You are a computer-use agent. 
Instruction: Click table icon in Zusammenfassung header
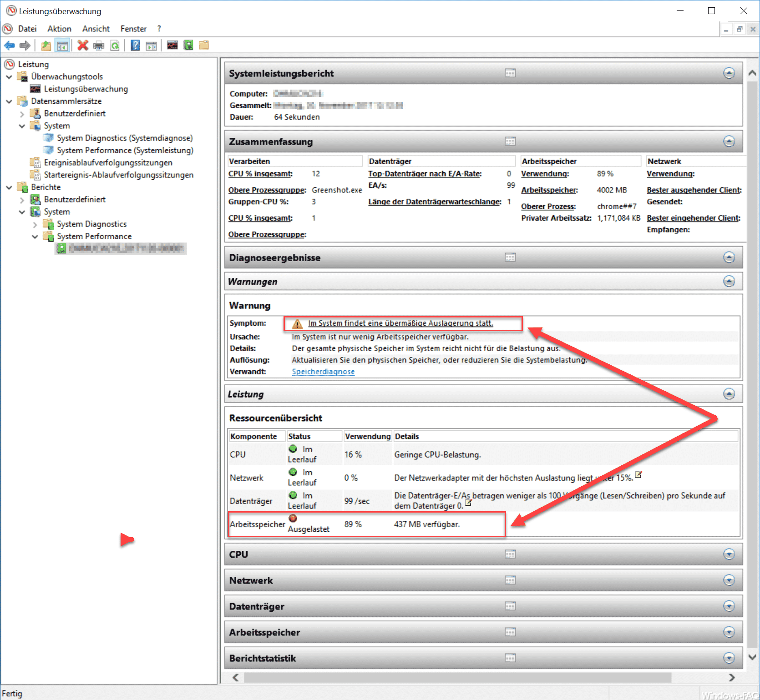[510, 141]
